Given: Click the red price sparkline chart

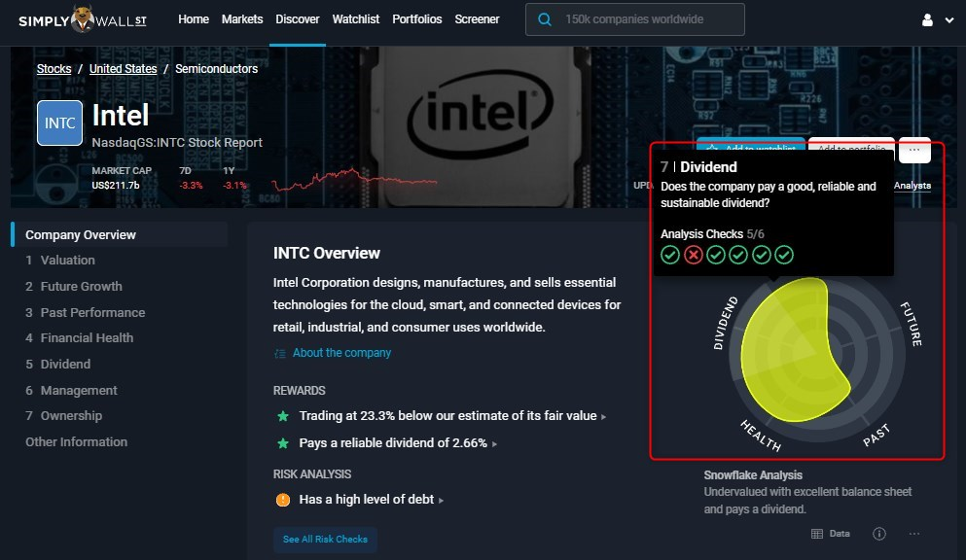Looking at the screenshot, I should coord(355,179).
